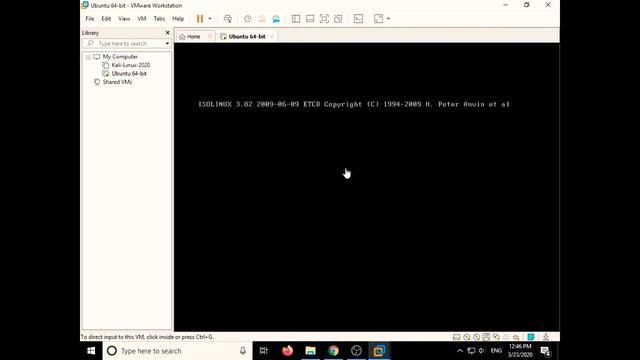This screenshot has height=360, width=640.
Task: Close the Ubuntu 64-bit tab
Action: point(272,36)
